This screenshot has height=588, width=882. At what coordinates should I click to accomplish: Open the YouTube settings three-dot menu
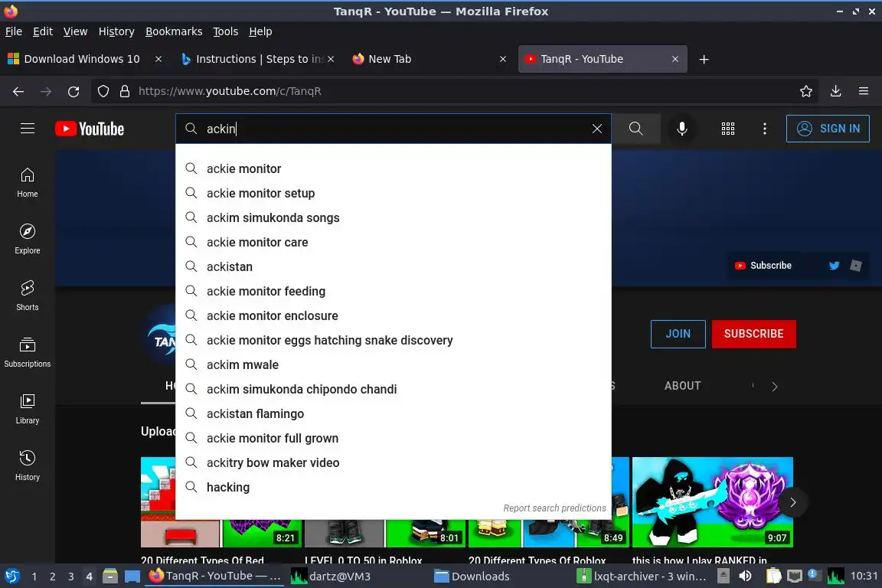[x=764, y=129]
